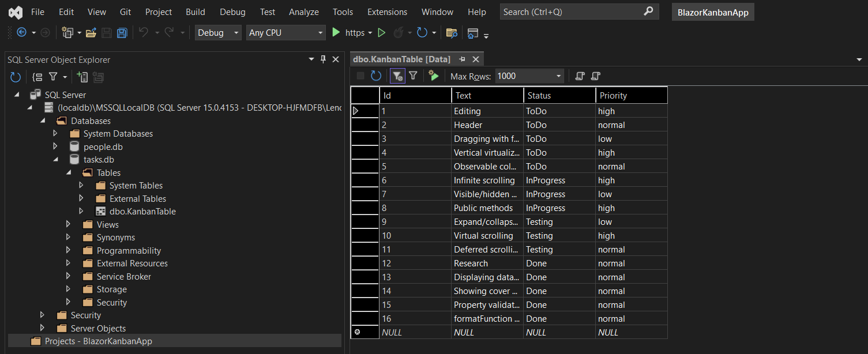Expand the Views folder arrow

coord(69,224)
